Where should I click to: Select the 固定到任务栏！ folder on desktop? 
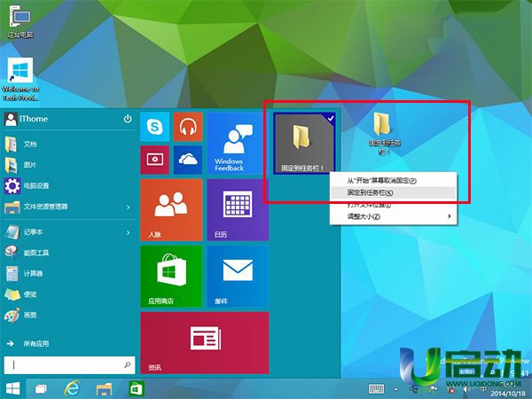click(x=384, y=134)
